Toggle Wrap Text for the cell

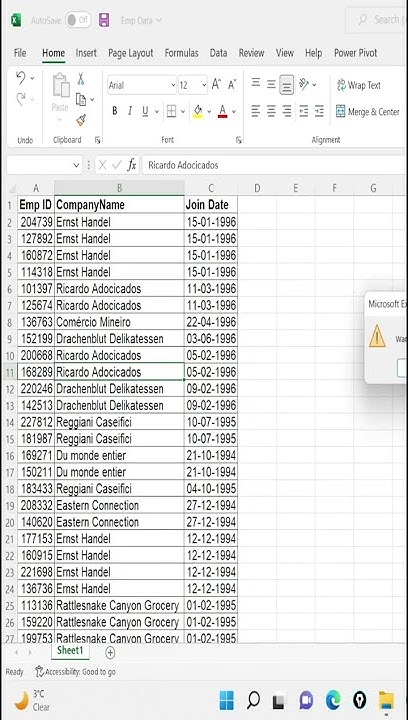(359, 85)
